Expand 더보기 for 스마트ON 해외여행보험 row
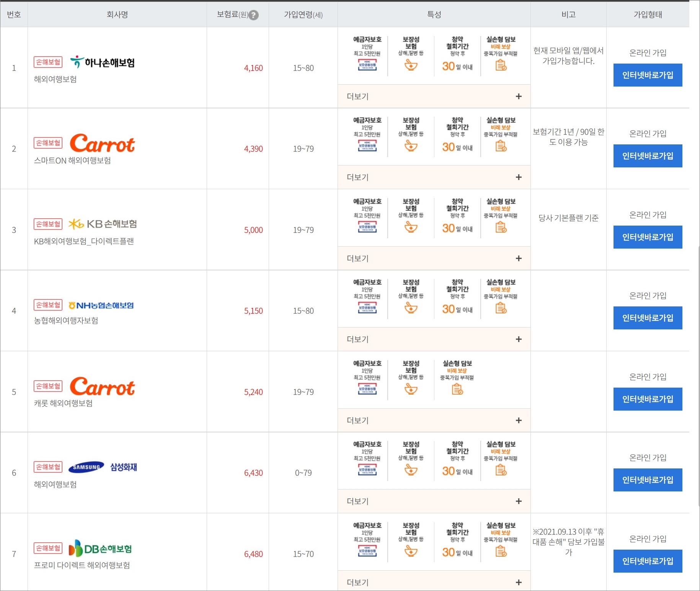 click(x=434, y=177)
